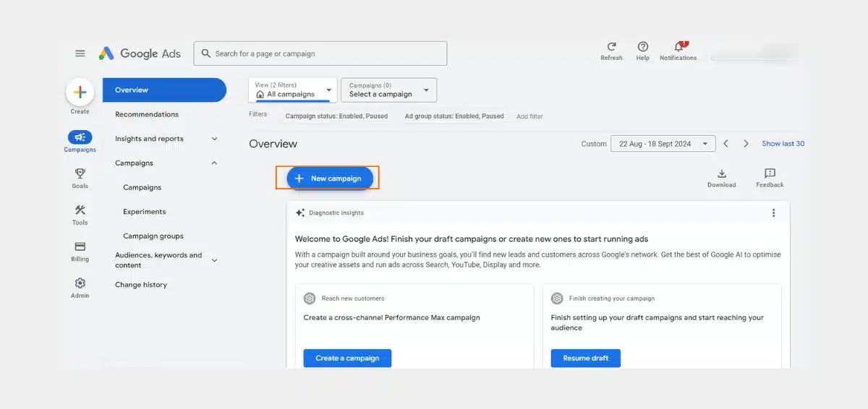Open Campaigns in the side rail
868x409 pixels.
80,142
